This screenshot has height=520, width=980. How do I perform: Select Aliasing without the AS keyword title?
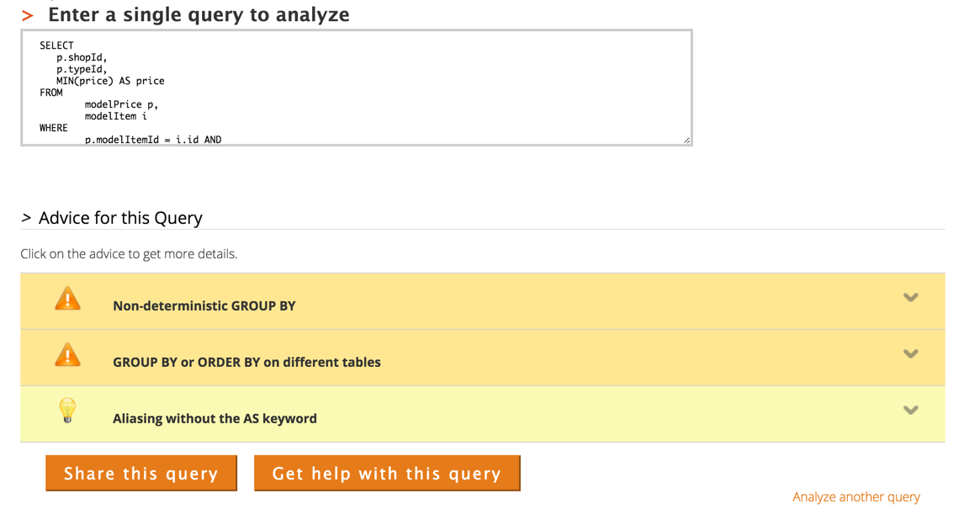(x=215, y=418)
